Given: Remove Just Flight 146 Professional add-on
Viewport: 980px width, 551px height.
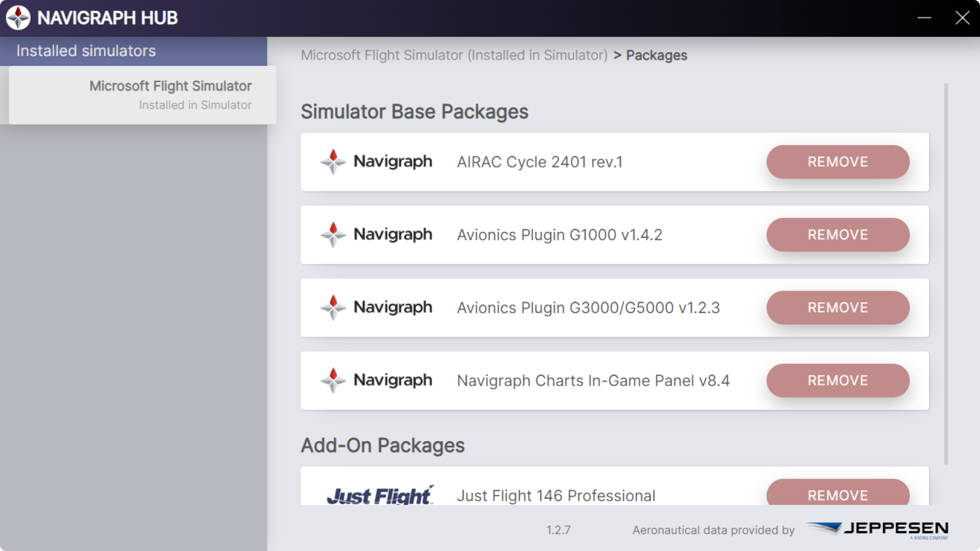Looking at the screenshot, I should click(x=838, y=494).
